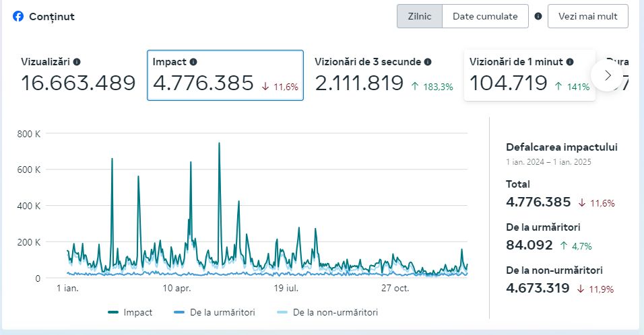
Task: Select the Vizualizări metric card
Action: [x=77, y=75]
